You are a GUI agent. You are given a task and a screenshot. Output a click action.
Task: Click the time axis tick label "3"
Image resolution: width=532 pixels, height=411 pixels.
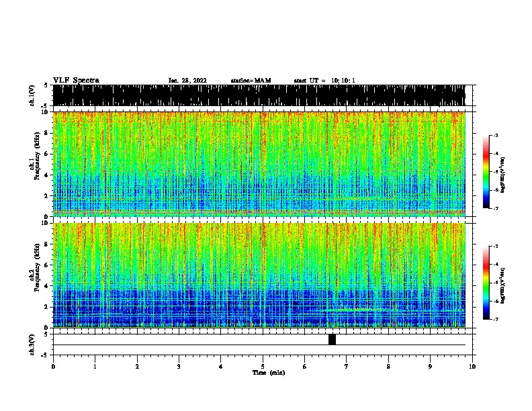179,367
